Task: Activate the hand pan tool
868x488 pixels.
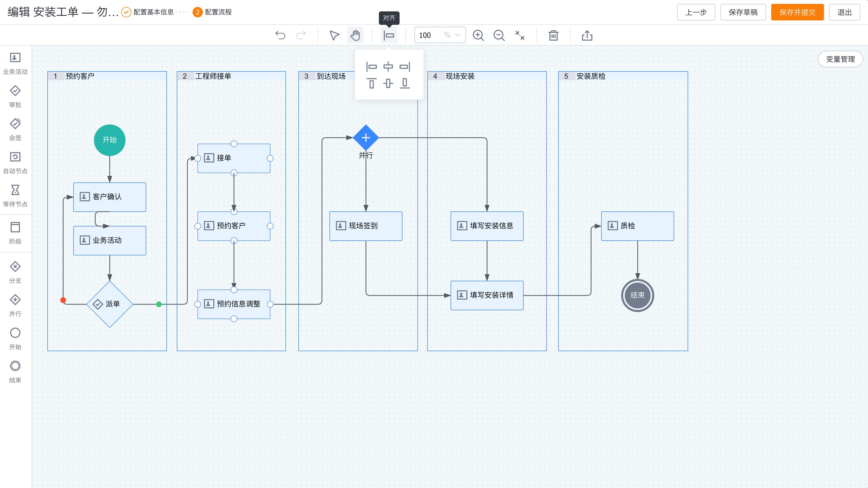Action: pyautogui.click(x=355, y=35)
